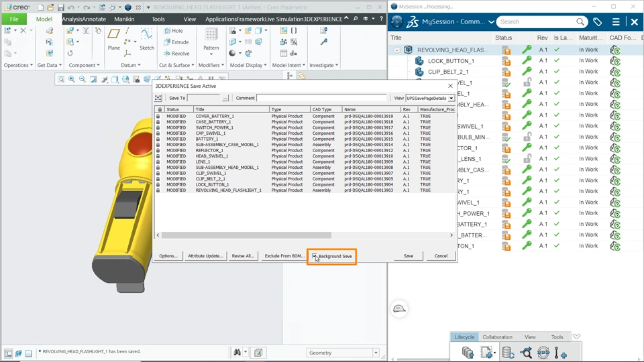Switch to the Model ribbon tab
Viewport: 644px width, 362px height.
tap(44, 19)
